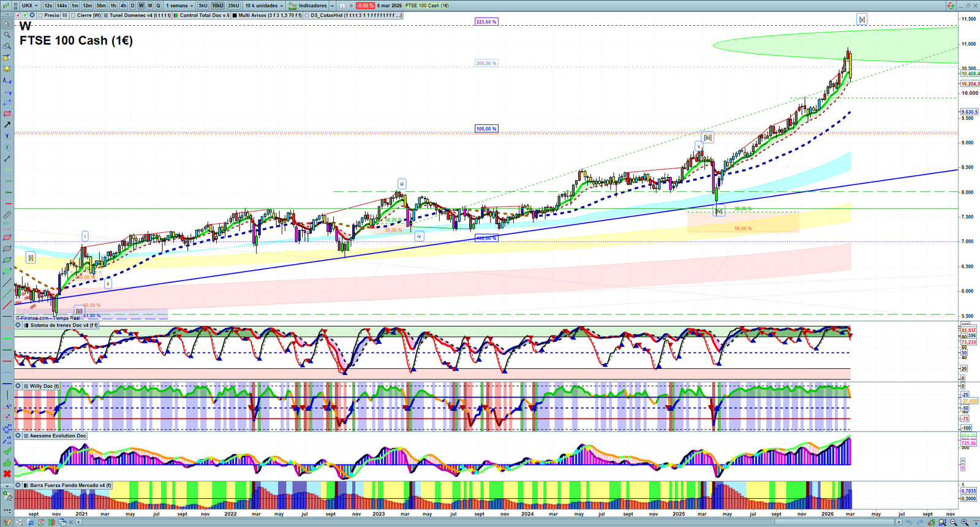Click the pencil icon in bottom-left corner

7,522
